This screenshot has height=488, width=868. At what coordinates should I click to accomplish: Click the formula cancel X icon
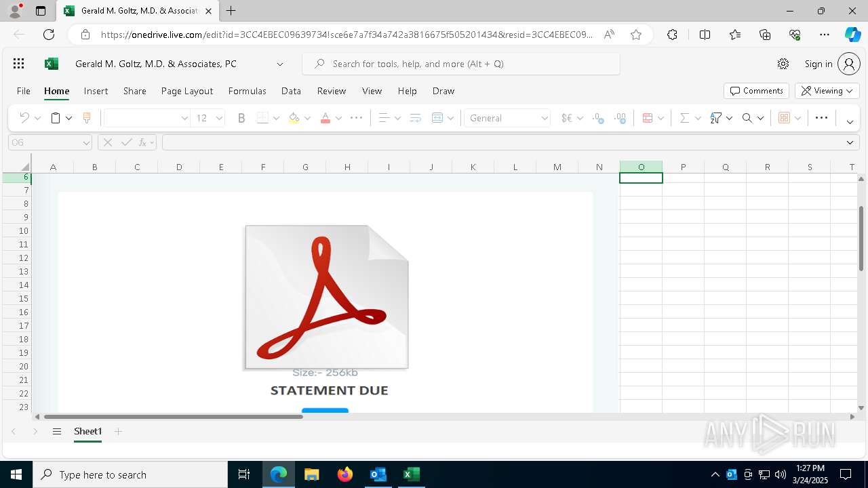coord(107,142)
